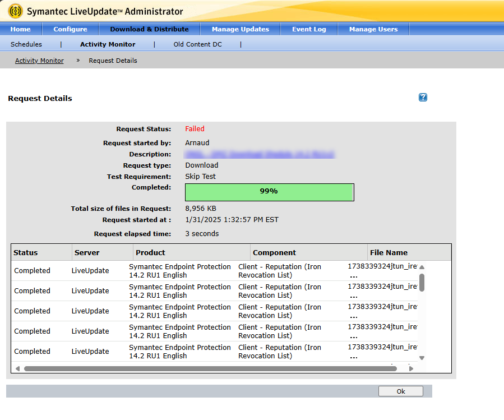This screenshot has width=504, height=420.
Task: Open Manage Users menu
Action: coord(373,29)
